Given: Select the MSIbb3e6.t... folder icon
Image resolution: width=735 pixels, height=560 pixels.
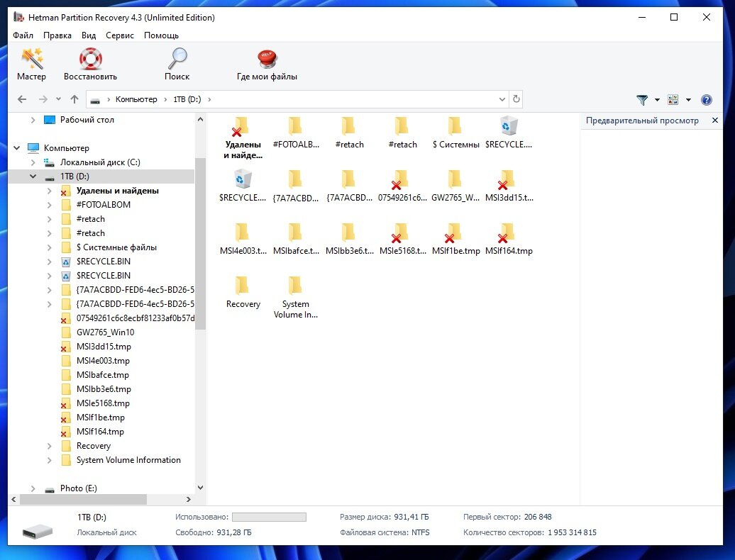Looking at the screenshot, I should click(x=349, y=239).
